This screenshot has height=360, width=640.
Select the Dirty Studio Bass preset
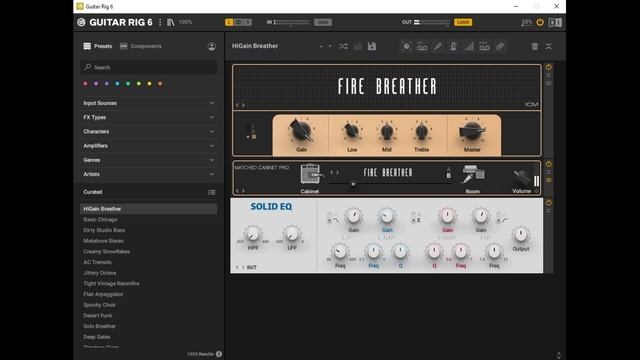pyautogui.click(x=104, y=230)
